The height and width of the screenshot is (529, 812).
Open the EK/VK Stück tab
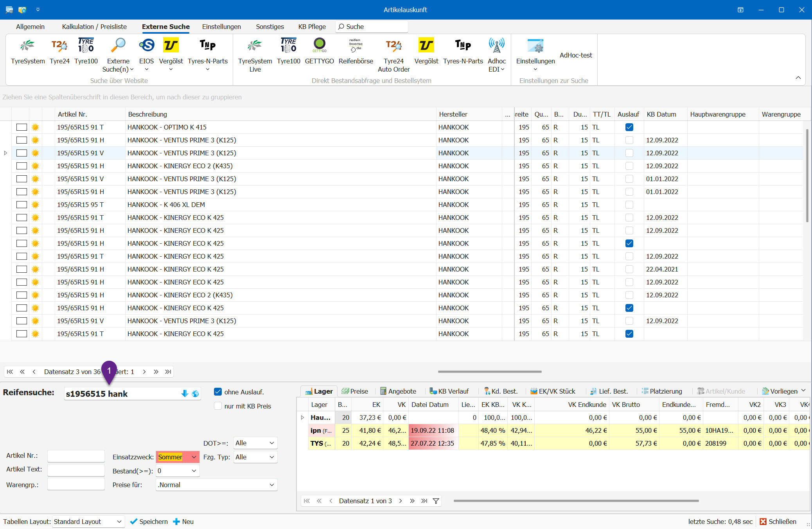point(553,391)
